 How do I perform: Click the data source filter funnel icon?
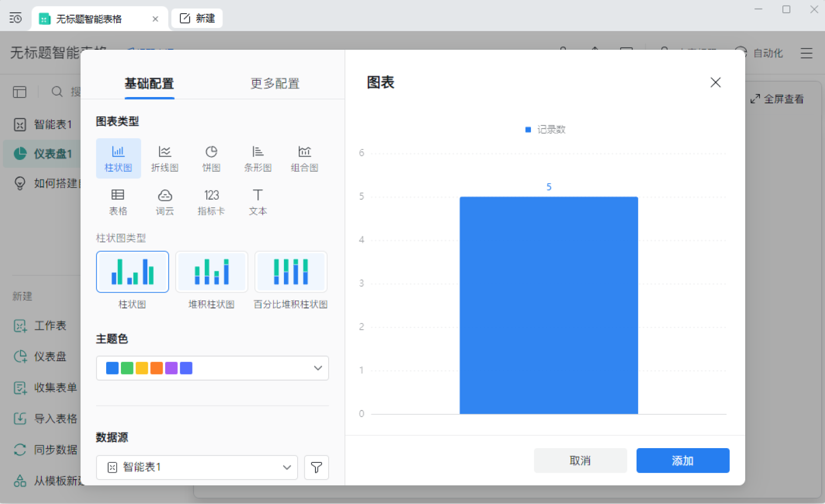(x=316, y=467)
